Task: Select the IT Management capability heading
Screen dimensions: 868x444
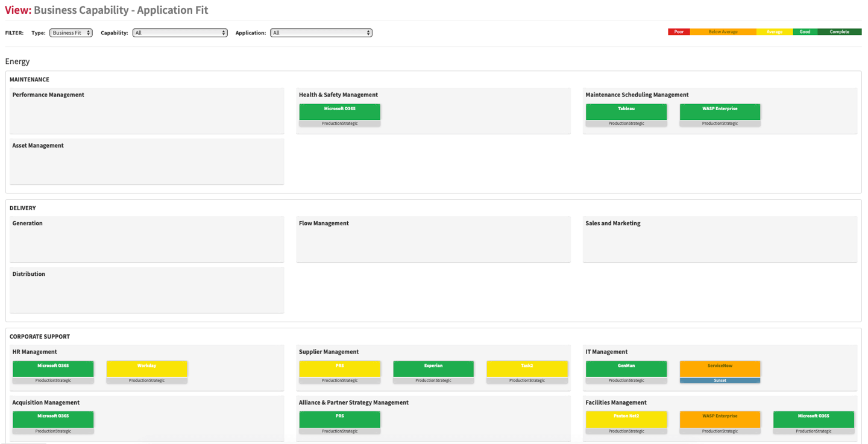Action: coord(606,352)
